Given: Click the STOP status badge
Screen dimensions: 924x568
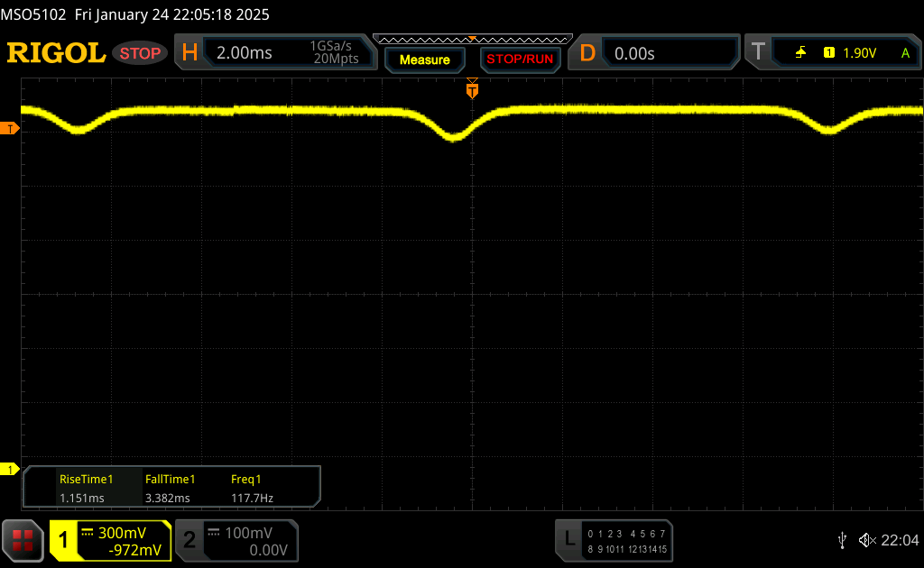Looking at the screenshot, I should click(140, 53).
